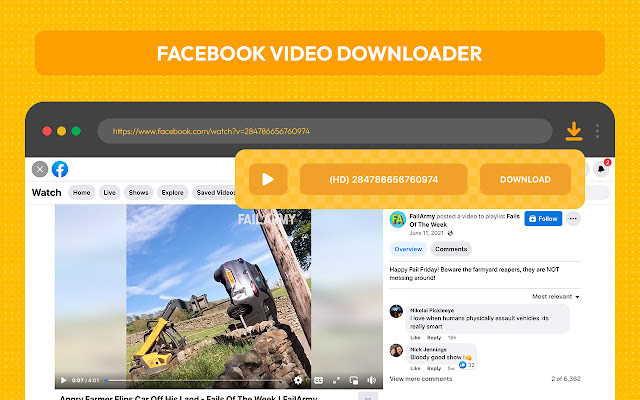This screenshot has width=640, height=400.
Task: Open the video settings gear
Action: [x=298, y=380]
